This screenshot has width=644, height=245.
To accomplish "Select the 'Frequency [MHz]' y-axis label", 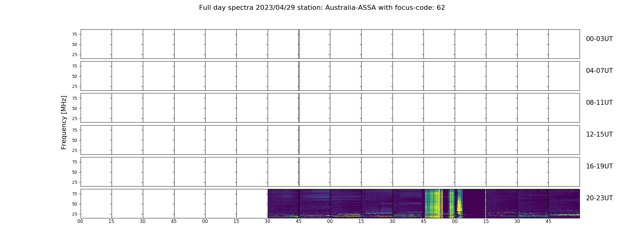I will point(64,123).
